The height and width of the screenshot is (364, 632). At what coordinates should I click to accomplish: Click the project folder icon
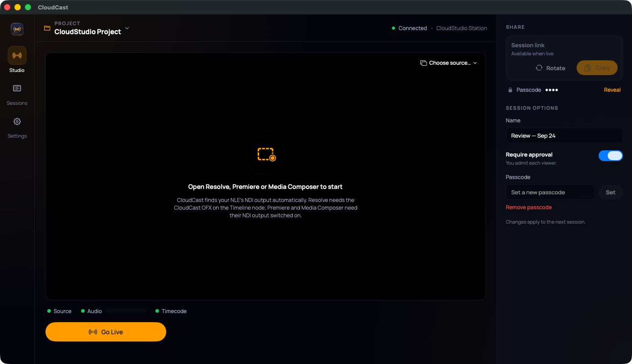click(x=47, y=28)
